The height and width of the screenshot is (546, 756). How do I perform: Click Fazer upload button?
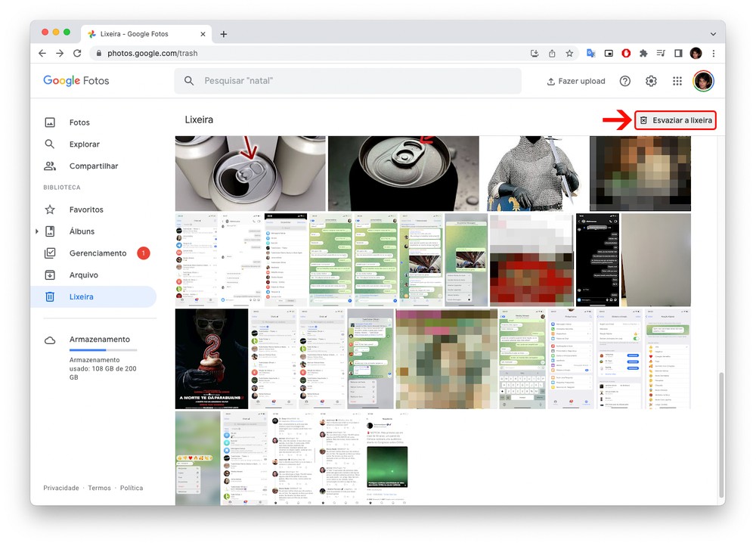tap(576, 81)
